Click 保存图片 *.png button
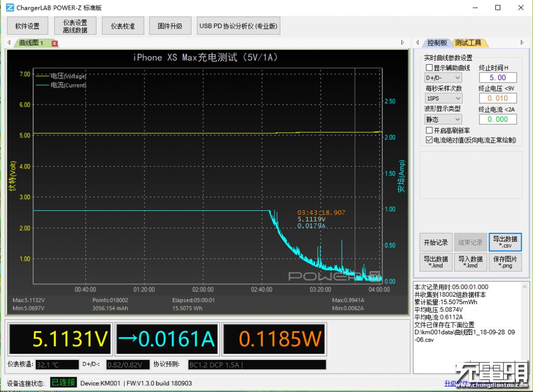533x392 pixels. pos(505,262)
